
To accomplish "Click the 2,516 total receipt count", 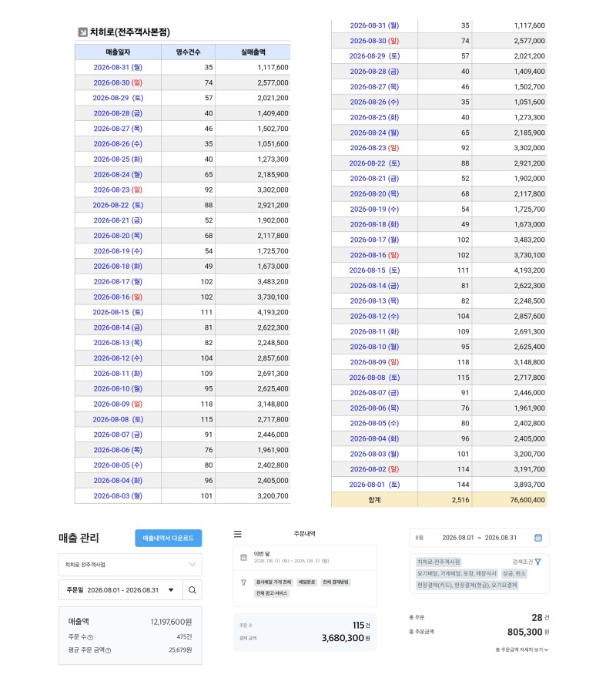I will (460, 500).
